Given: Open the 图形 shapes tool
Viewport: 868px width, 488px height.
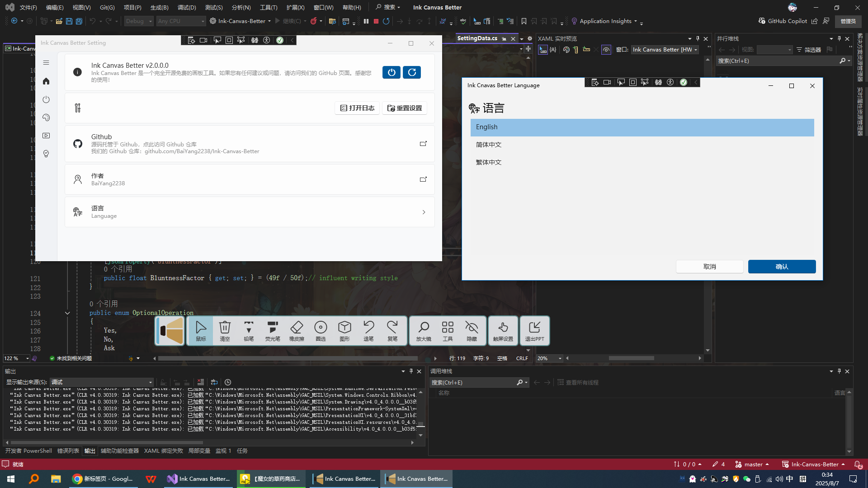Looking at the screenshot, I should click(344, 331).
